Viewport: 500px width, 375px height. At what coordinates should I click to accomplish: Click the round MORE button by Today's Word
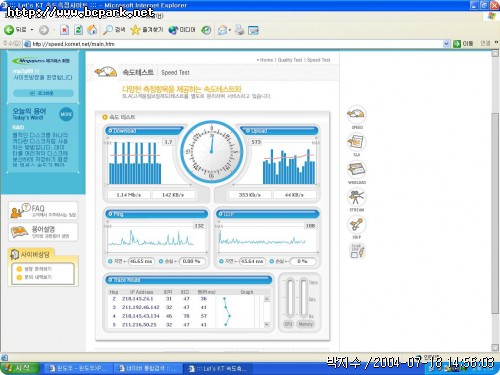point(66,114)
